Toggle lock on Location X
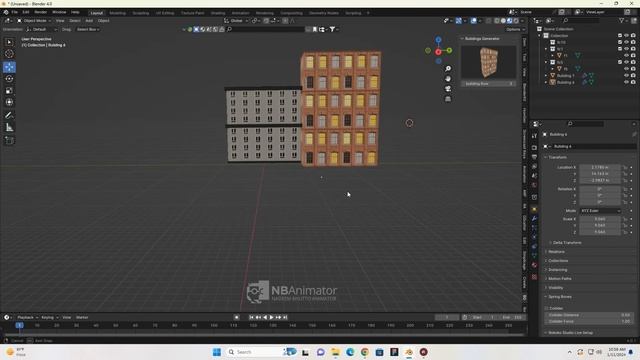 click(625, 167)
